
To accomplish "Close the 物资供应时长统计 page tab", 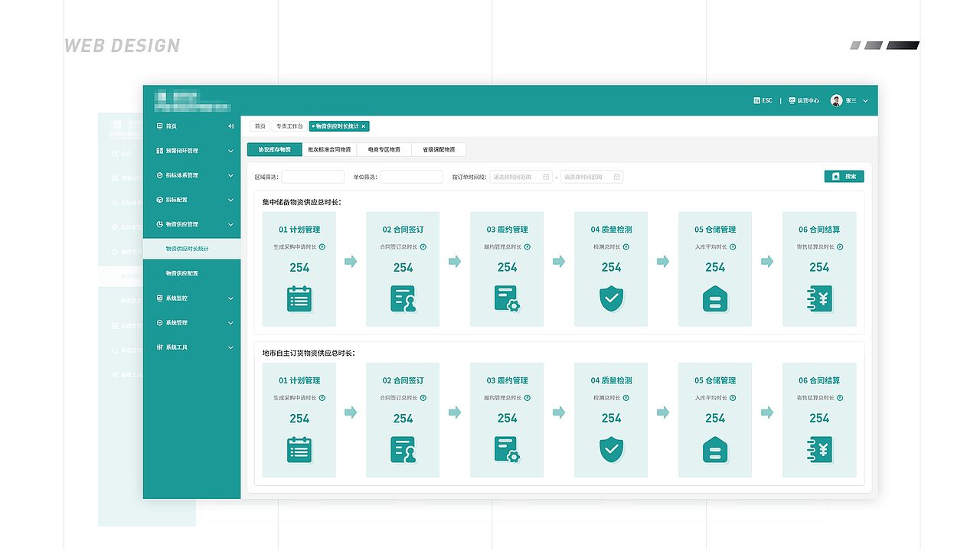I will tap(364, 126).
